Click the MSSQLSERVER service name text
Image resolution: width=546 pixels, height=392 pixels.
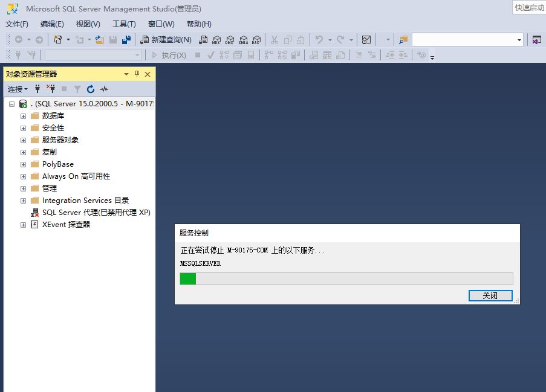pos(200,263)
